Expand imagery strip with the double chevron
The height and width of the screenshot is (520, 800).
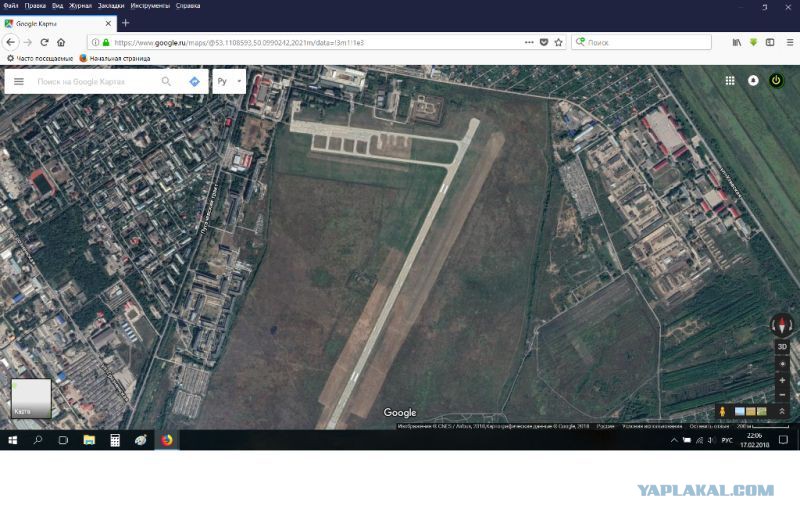click(782, 411)
